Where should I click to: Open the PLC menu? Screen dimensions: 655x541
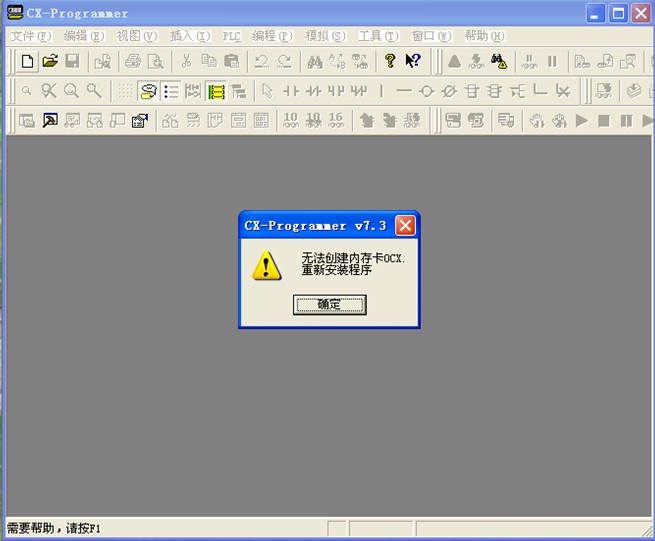pos(231,36)
